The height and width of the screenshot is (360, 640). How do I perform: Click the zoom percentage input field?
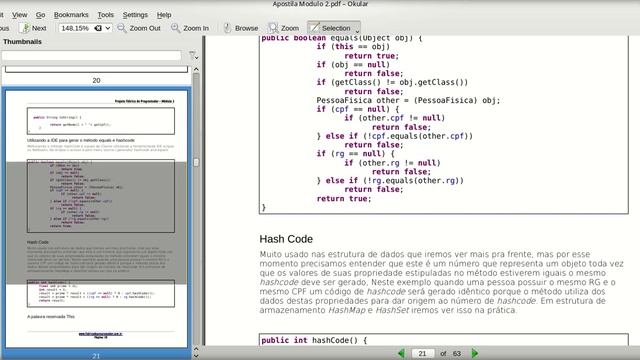(76, 28)
